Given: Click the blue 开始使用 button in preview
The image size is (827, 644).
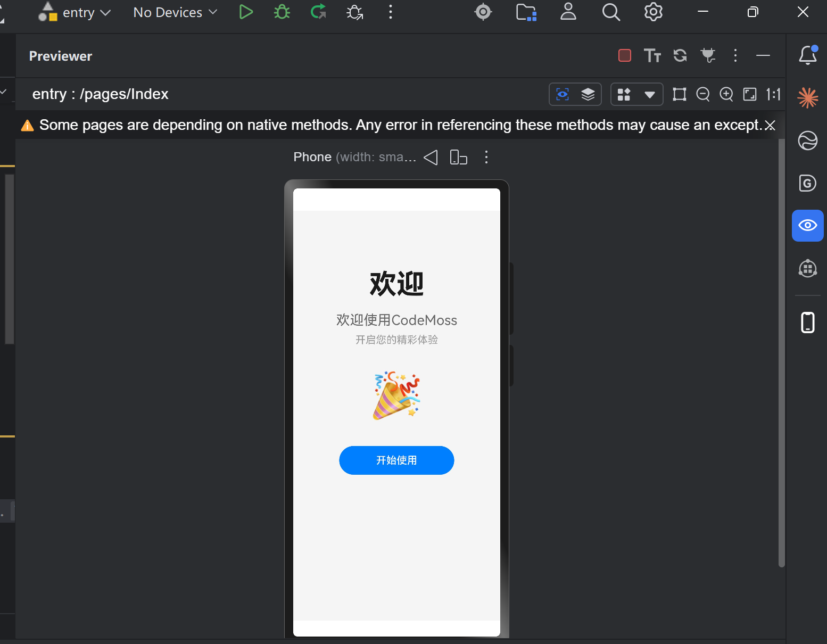Looking at the screenshot, I should pyautogui.click(x=396, y=460).
